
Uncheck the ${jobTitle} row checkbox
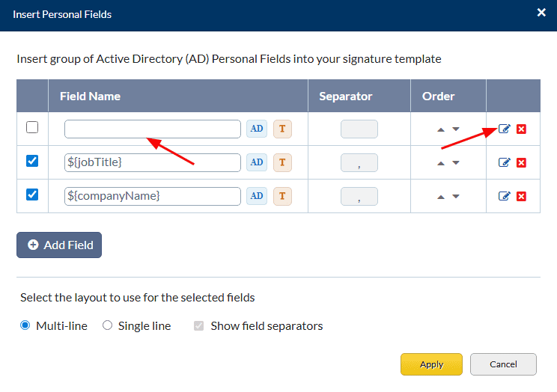(32, 161)
